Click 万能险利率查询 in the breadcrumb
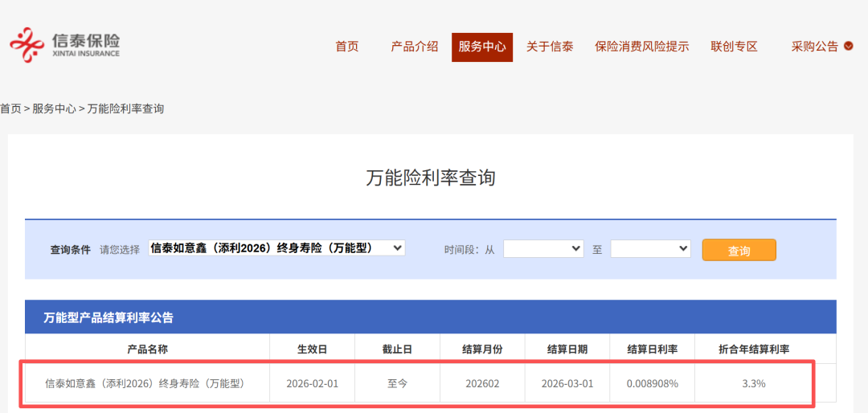Screen dimensions: 868x413 (x=125, y=108)
